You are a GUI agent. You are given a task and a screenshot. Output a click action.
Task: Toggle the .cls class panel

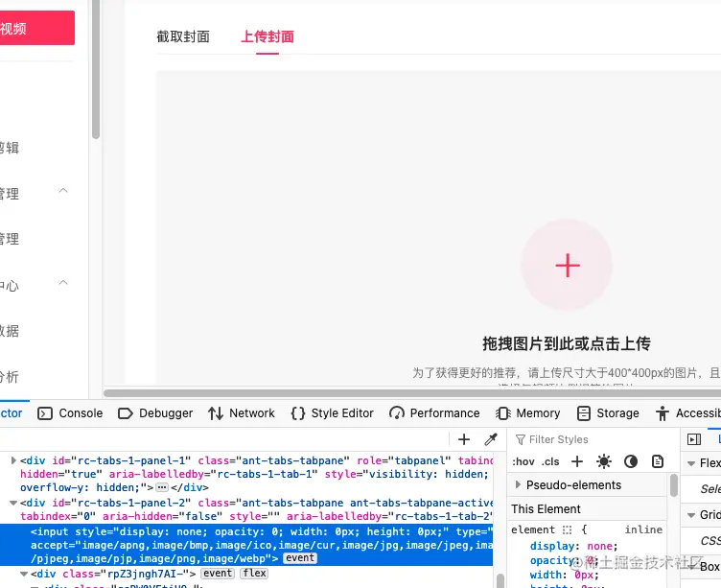tap(550, 461)
